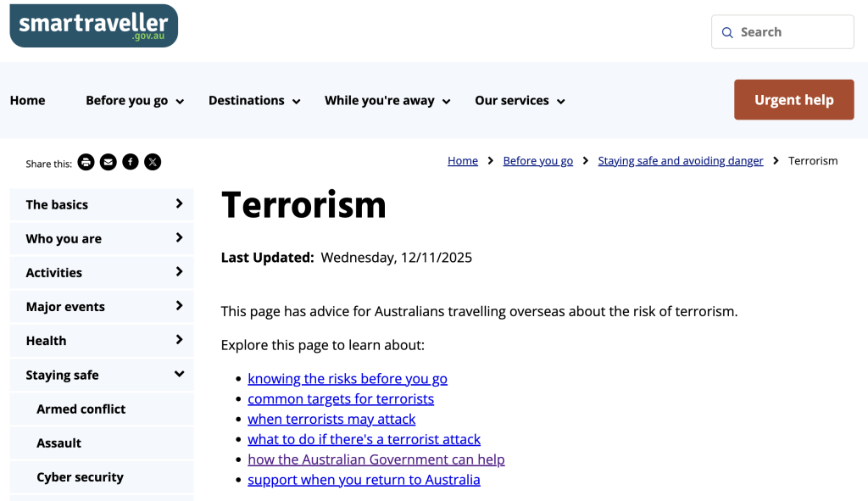Go to Home in navigation bar
The width and height of the screenshot is (868, 501).
click(x=28, y=101)
